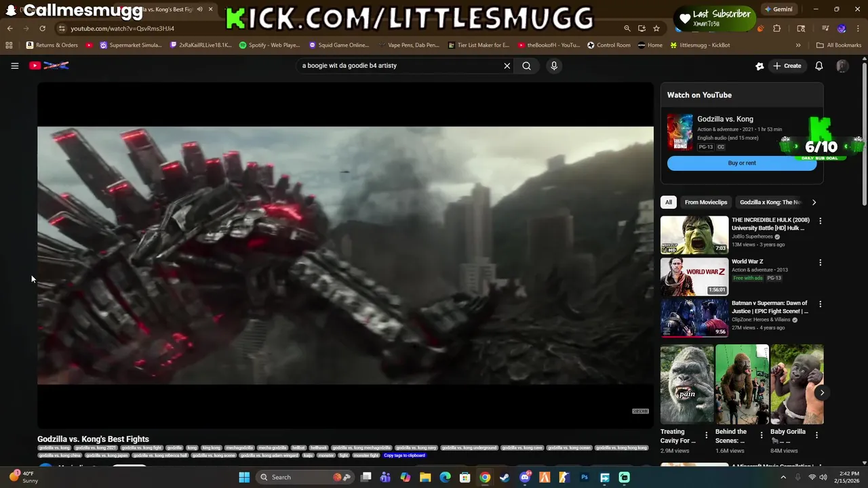Open The Incredible Hulk video thumbnail
Image resolution: width=868 pixels, height=488 pixels.
point(694,235)
